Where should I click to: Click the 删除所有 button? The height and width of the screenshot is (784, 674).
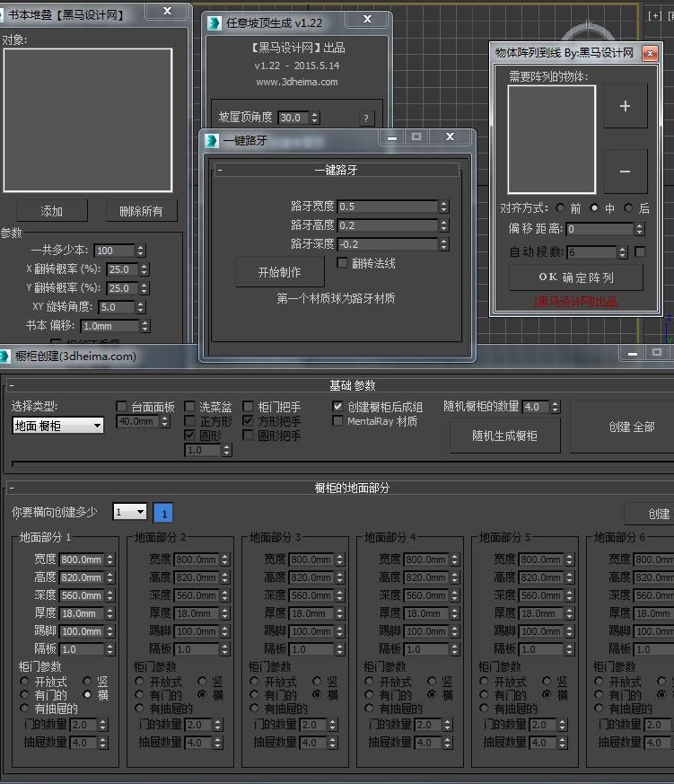pyautogui.click(x=142, y=211)
